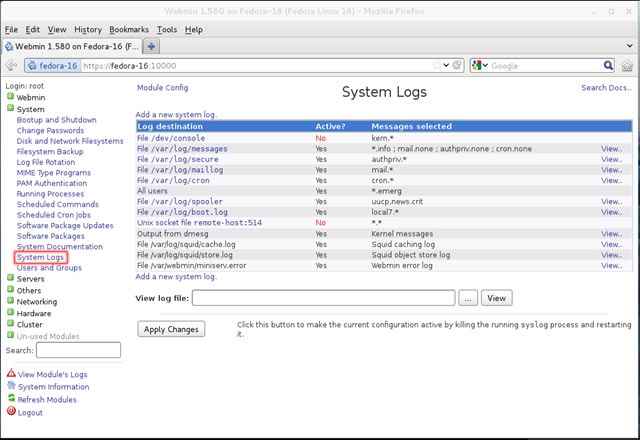Open the Help menu
The height and width of the screenshot is (440, 640).
pyautogui.click(x=193, y=29)
